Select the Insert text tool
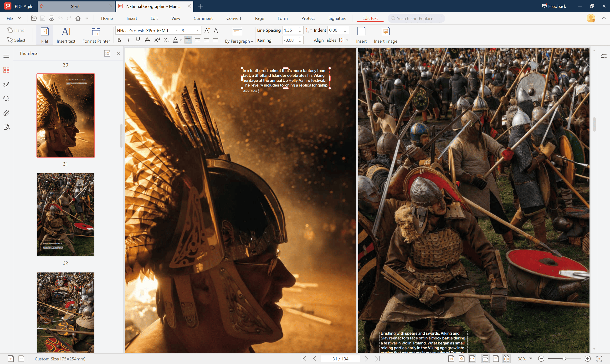 tap(66, 31)
